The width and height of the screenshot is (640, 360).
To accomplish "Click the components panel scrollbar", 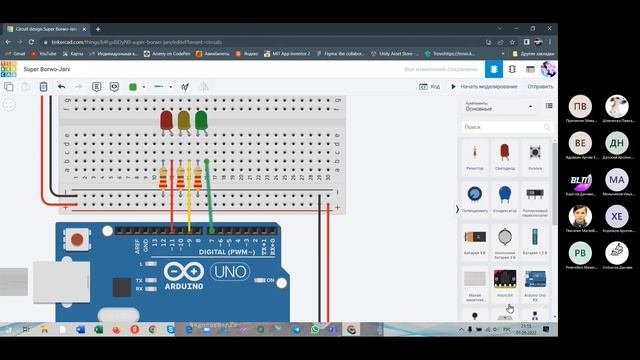I will [x=555, y=184].
